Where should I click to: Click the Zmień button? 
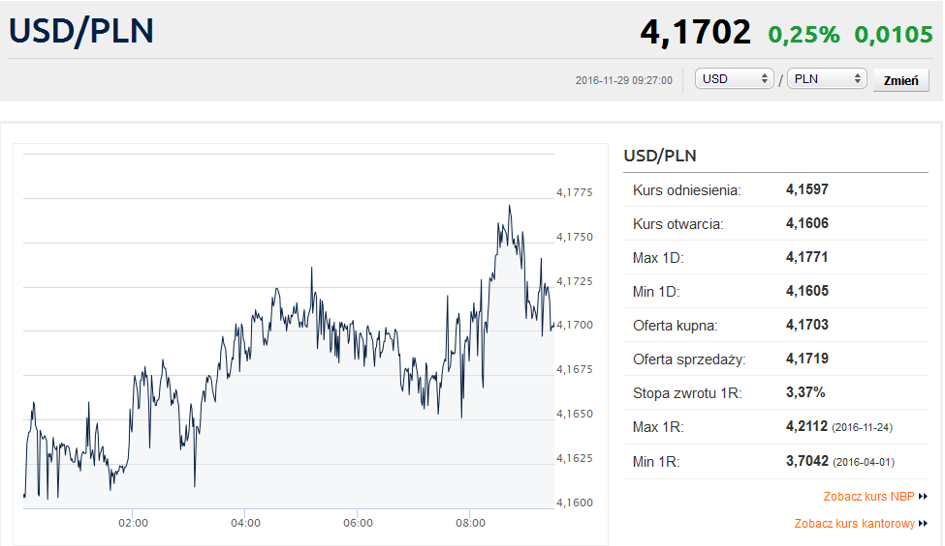tap(901, 80)
